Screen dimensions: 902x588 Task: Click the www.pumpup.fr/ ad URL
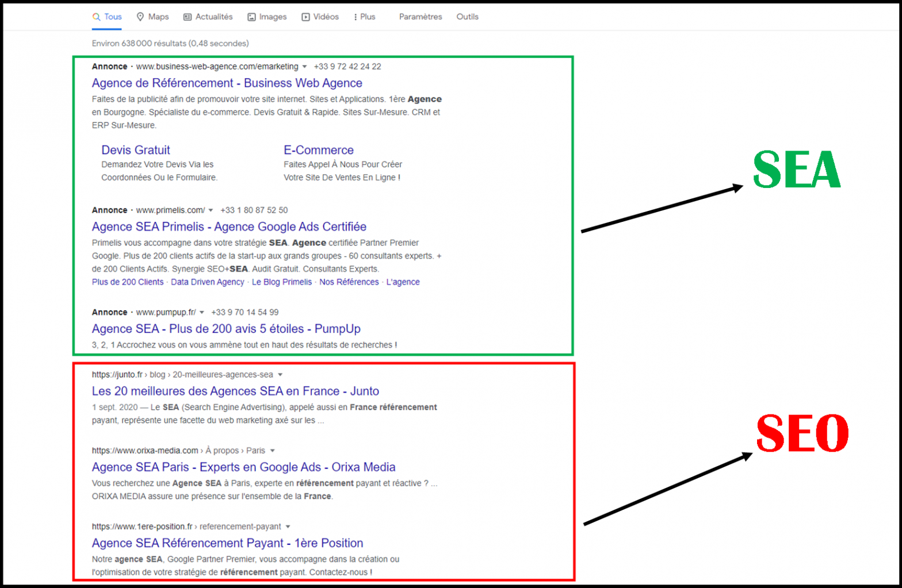point(166,313)
